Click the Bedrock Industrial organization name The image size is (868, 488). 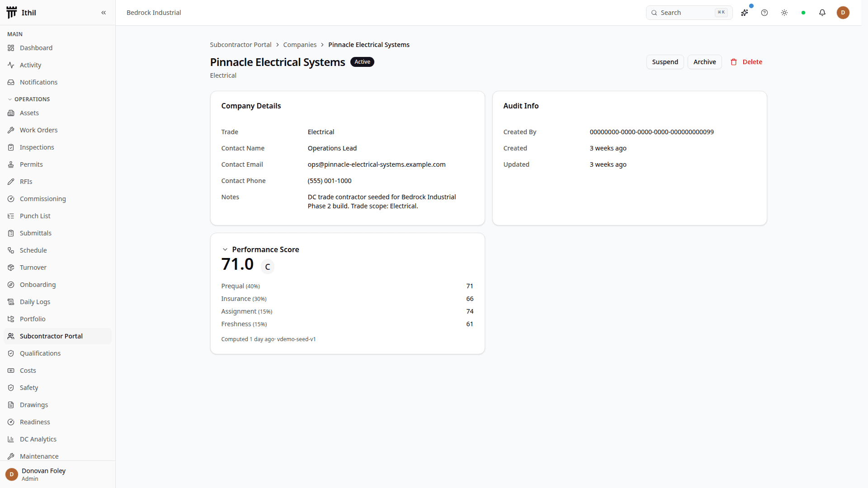(x=154, y=13)
